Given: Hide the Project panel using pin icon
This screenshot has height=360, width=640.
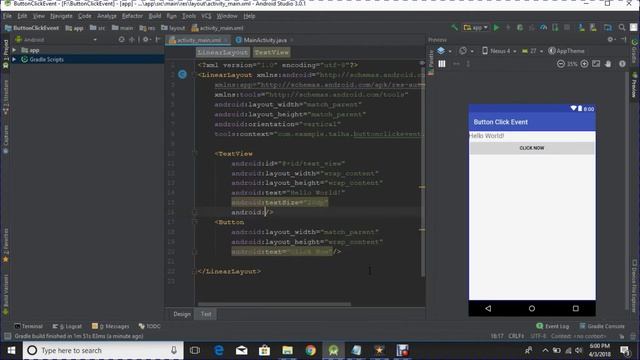Looking at the screenshot, I should point(158,40).
